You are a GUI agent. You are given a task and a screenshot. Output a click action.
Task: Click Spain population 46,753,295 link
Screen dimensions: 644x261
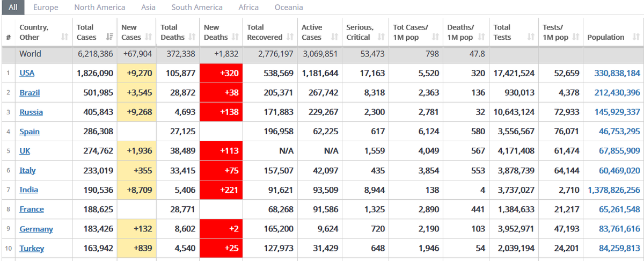coord(619,132)
